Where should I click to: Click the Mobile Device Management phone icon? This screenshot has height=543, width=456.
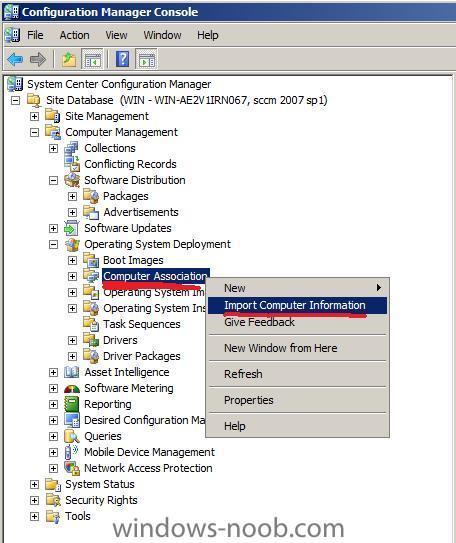(72, 452)
